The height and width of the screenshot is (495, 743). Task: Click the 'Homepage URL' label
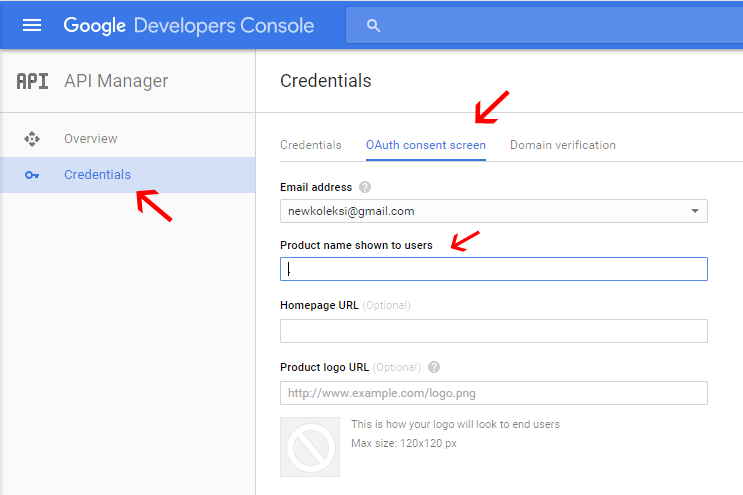319,305
